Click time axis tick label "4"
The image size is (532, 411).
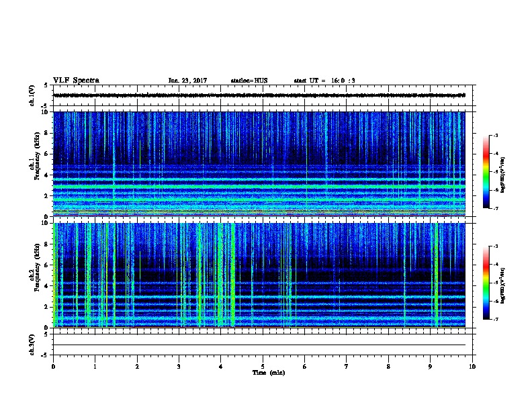[x=221, y=367]
